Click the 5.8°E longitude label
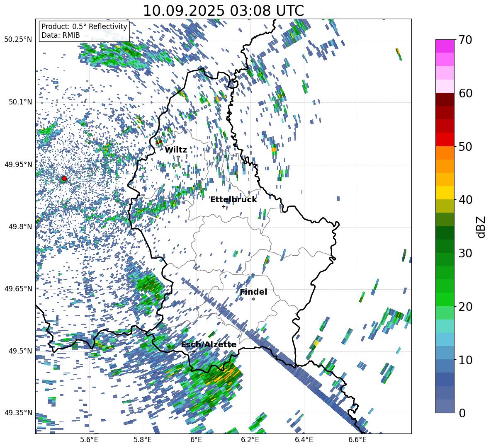Screen dimensions: 491x448 (143, 440)
